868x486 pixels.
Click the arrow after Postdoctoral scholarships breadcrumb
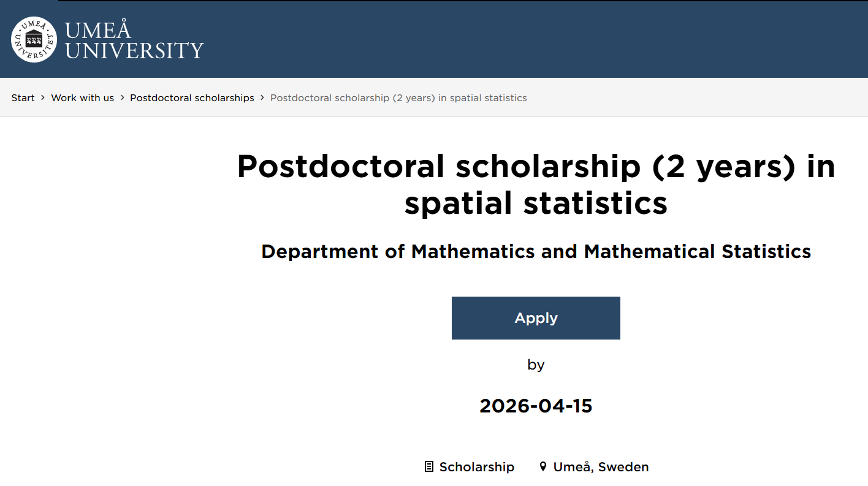261,97
